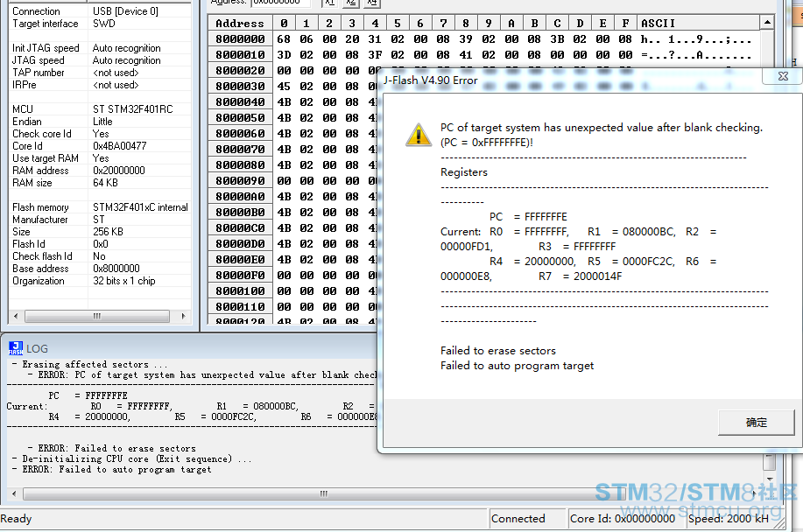Click address row 80000A0 in hex table
Image resolution: width=803 pixels, height=532 pixels.
pos(240,196)
